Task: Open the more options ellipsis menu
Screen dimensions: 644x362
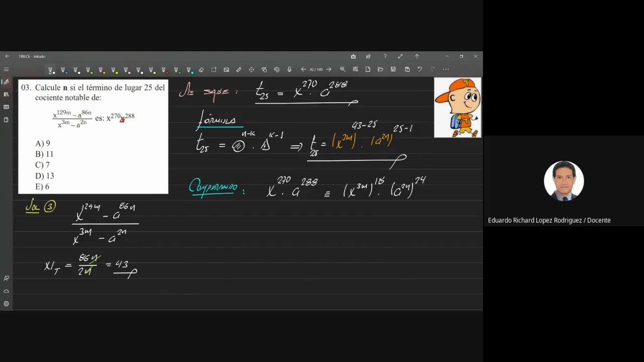Action: (x=446, y=69)
